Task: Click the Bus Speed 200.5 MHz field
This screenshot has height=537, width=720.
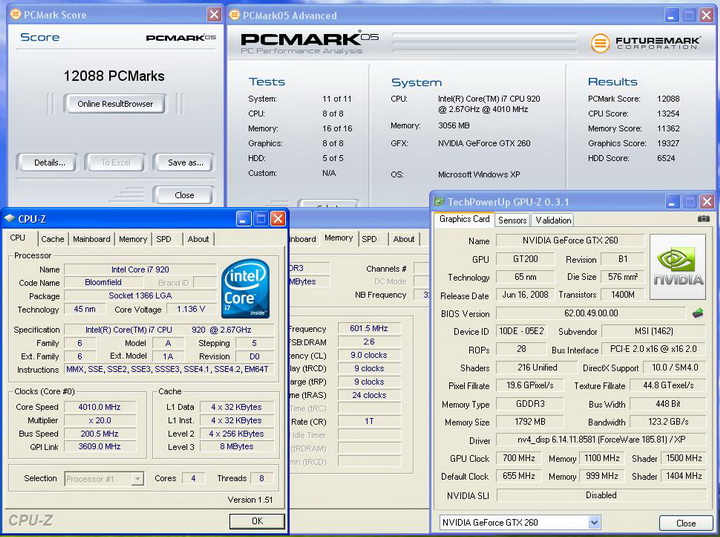Action: 100,434
